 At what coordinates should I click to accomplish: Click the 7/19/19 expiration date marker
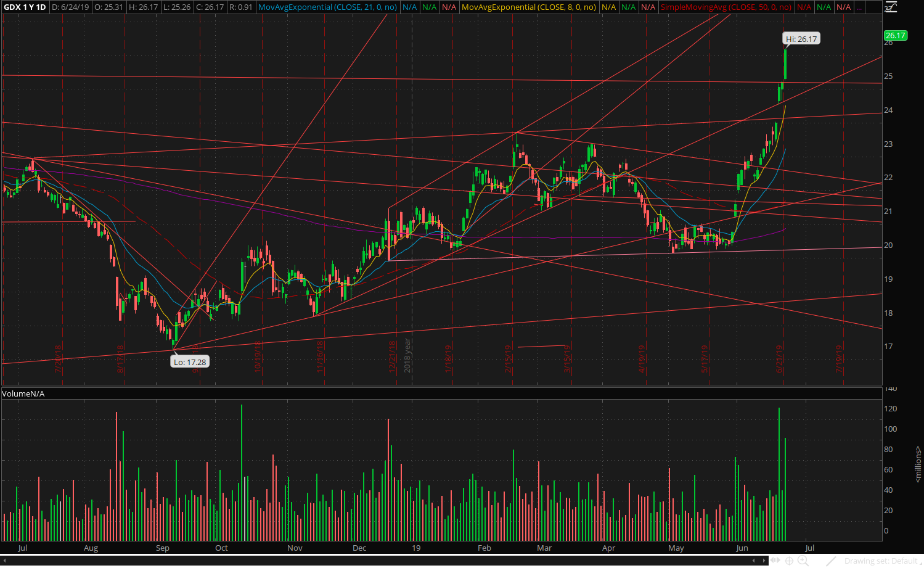(839, 359)
